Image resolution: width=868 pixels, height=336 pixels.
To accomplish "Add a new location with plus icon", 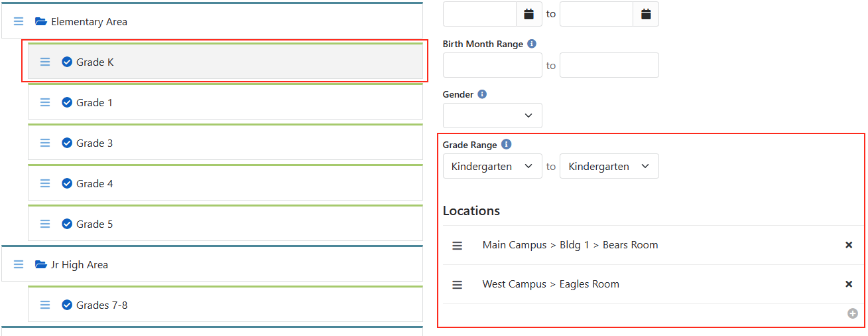I will (853, 313).
